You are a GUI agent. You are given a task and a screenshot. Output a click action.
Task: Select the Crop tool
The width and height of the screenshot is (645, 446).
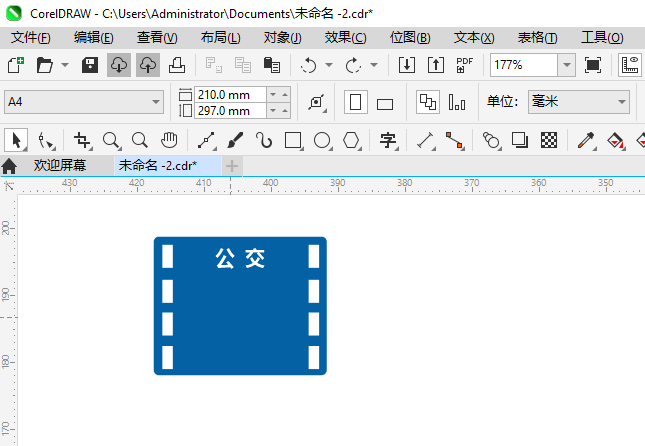[83, 141]
